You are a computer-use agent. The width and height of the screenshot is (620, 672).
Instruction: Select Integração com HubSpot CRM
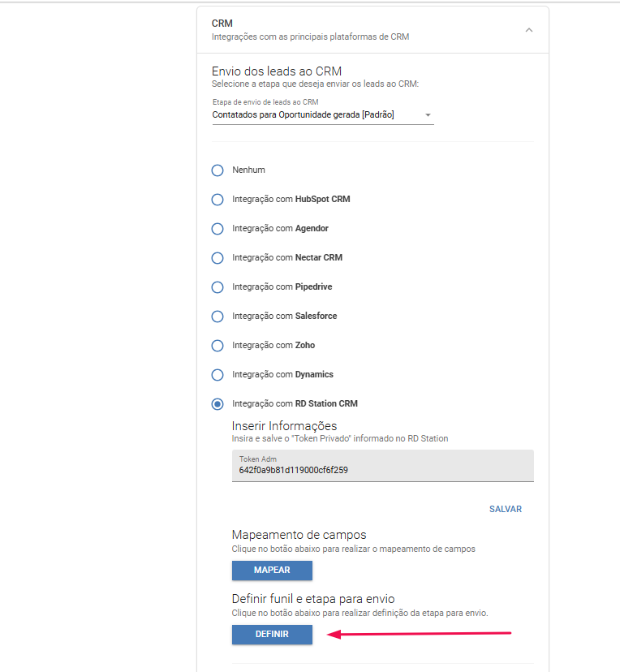pos(217,200)
